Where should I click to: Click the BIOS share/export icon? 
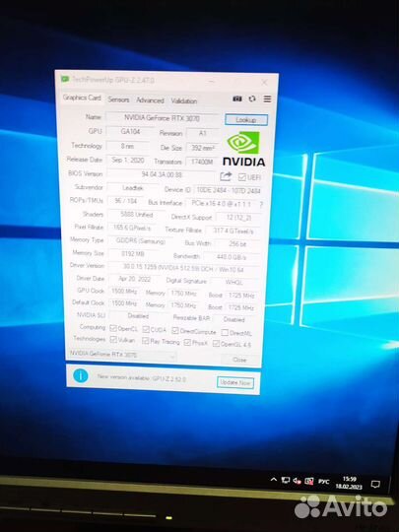pos(226,176)
